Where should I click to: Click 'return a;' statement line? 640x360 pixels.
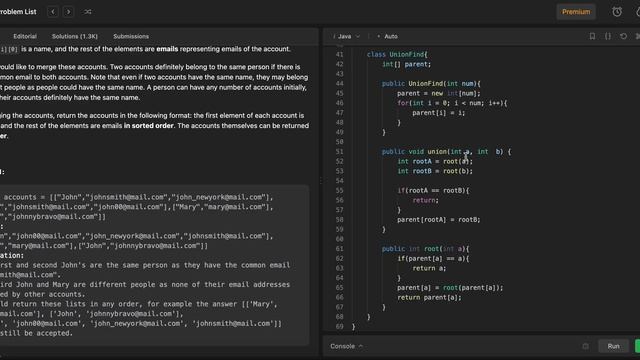pos(429,268)
